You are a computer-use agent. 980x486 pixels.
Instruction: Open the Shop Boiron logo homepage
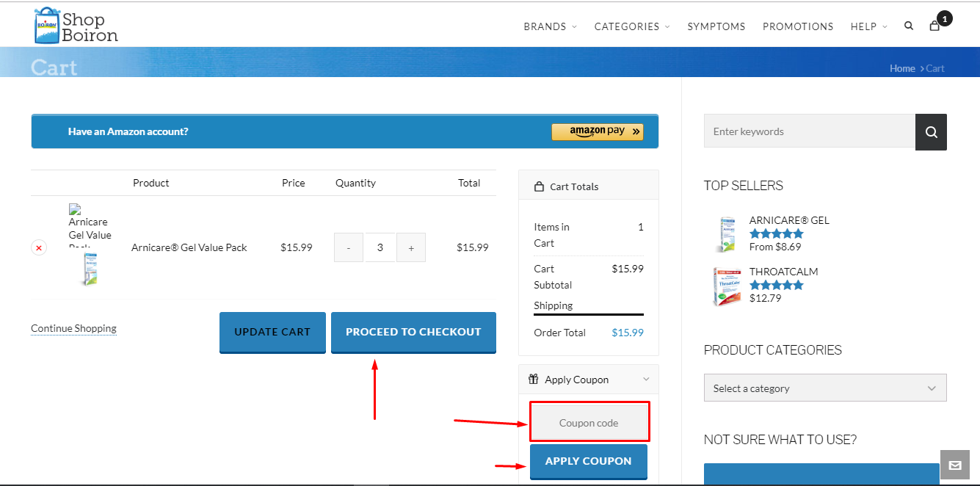point(76,26)
